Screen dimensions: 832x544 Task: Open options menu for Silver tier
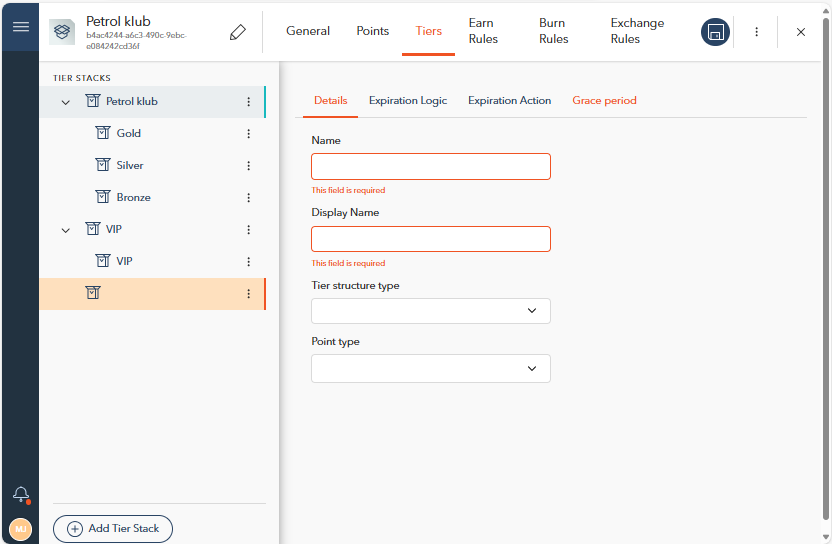pyautogui.click(x=248, y=166)
